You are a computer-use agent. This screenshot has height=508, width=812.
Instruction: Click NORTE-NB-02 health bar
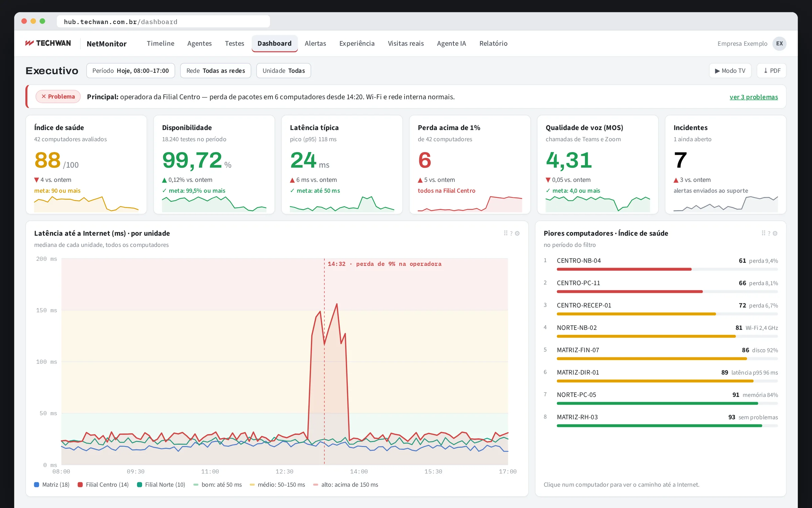click(x=667, y=336)
